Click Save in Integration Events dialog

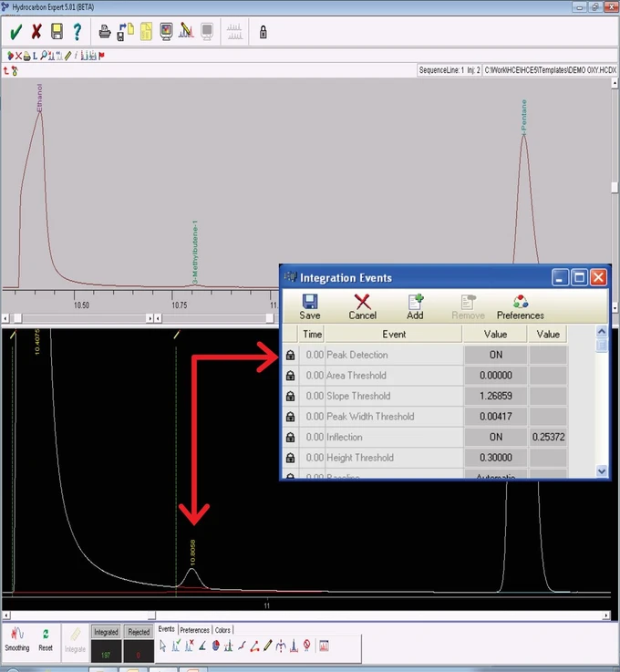(x=310, y=306)
